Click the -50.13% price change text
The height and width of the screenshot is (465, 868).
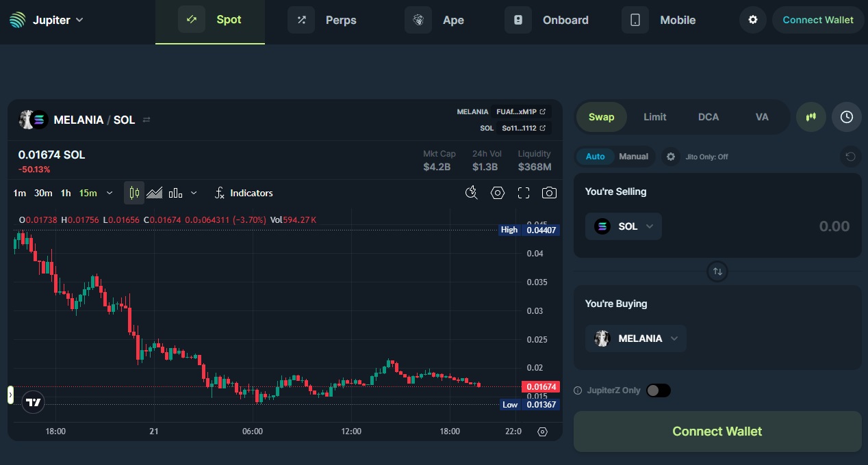pos(34,170)
